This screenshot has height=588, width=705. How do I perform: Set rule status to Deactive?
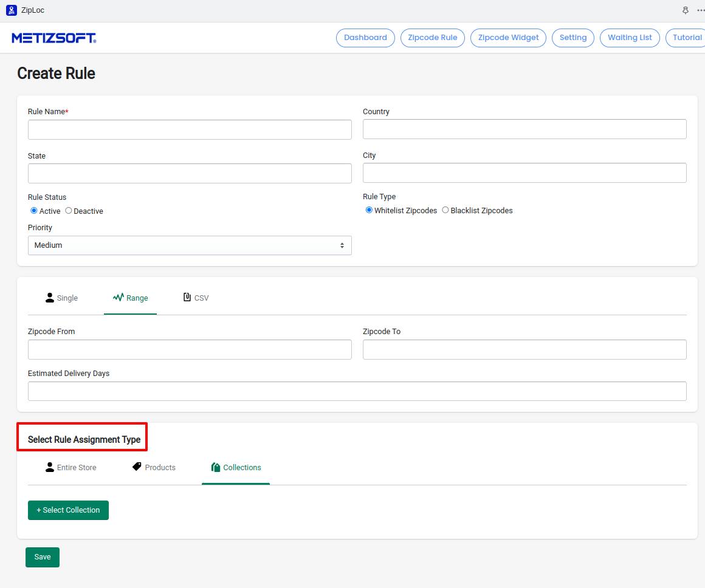click(x=69, y=211)
